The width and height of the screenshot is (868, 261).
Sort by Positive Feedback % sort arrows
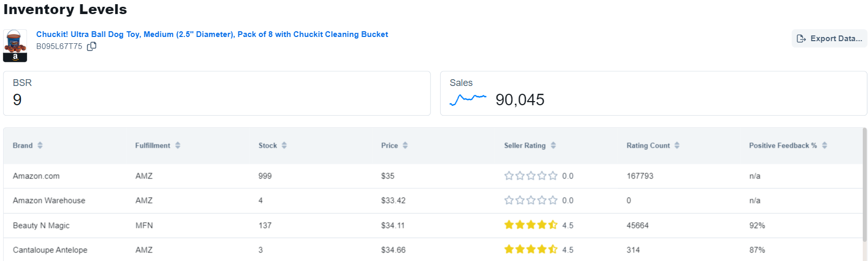pyautogui.click(x=825, y=145)
